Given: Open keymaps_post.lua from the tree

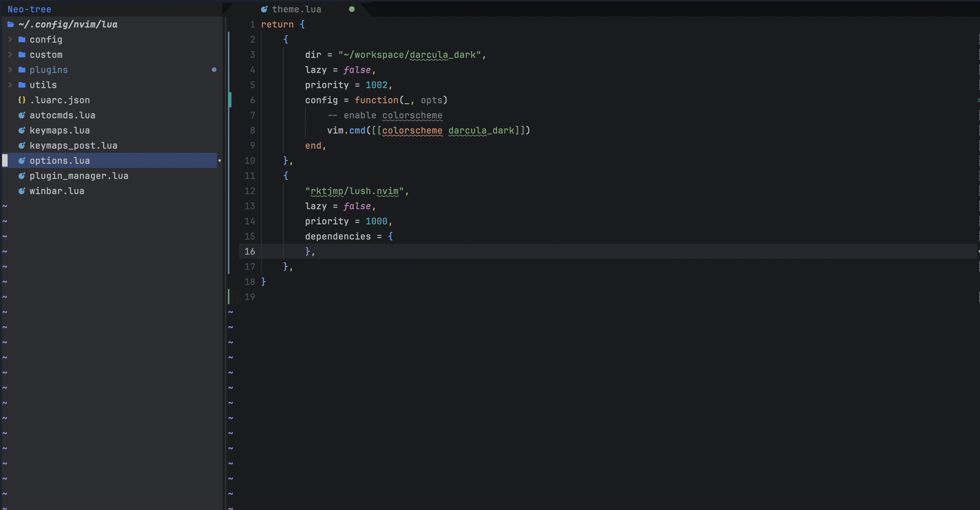Looking at the screenshot, I should click(73, 146).
